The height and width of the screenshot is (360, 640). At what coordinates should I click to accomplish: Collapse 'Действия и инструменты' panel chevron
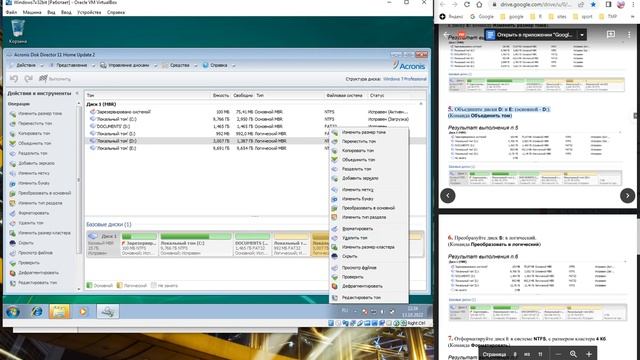pos(77,93)
